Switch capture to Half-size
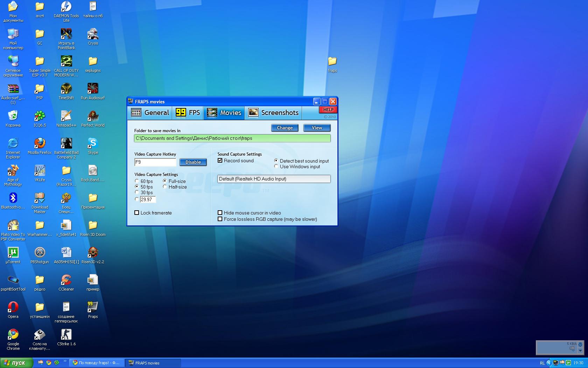 165,187
